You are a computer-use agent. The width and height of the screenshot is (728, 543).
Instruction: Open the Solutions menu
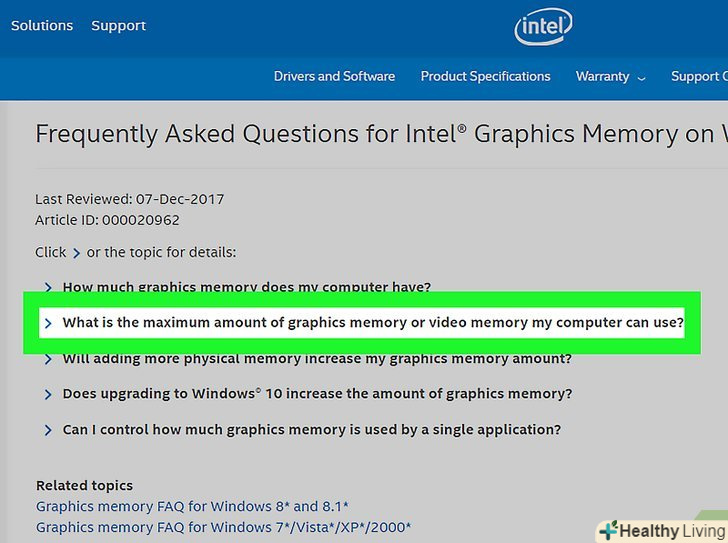click(x=42, y=25)
